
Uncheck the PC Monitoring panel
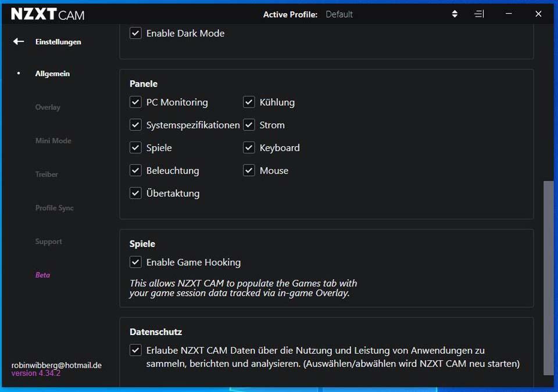[x=135, y=102]
